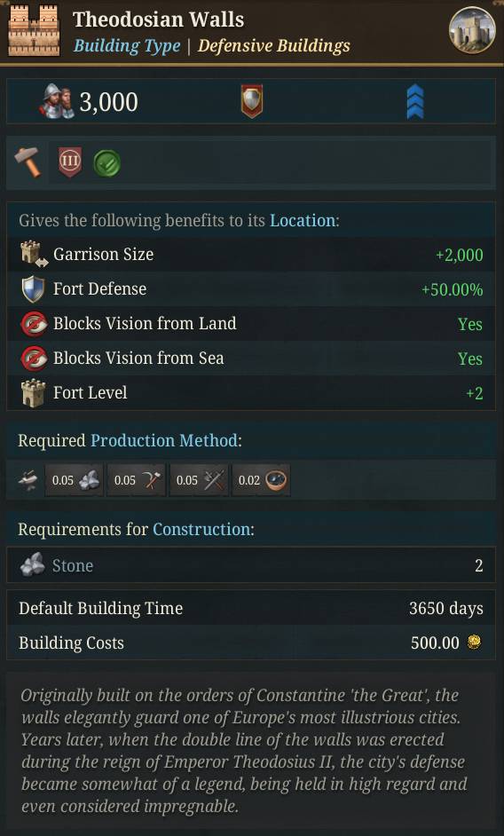Click the Garrison Size tower icon
Screen dimensions: 504x836
(34, 253)
